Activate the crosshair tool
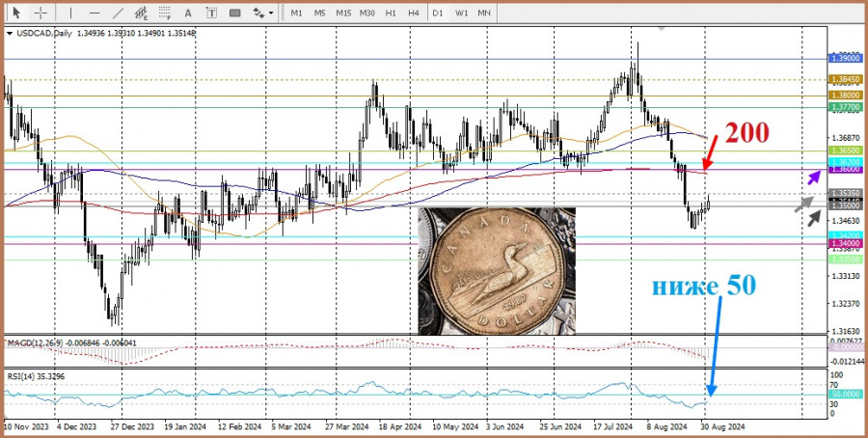 click(x=40, y=13)
